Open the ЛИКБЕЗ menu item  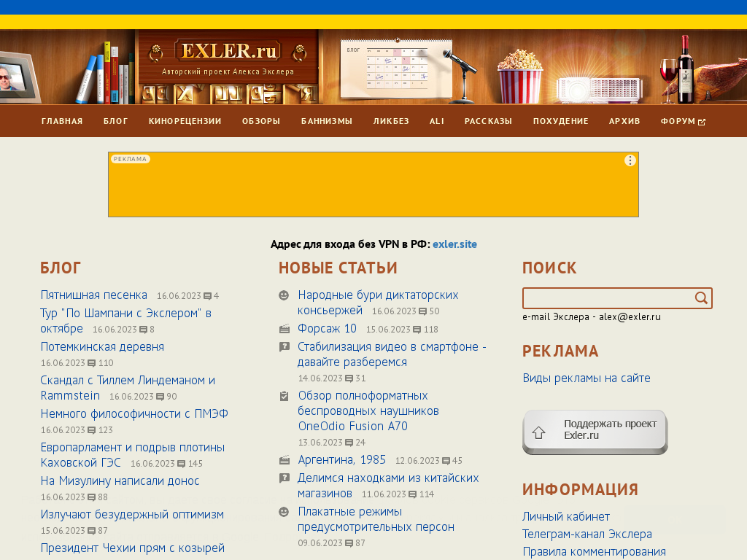coord(391,122)
